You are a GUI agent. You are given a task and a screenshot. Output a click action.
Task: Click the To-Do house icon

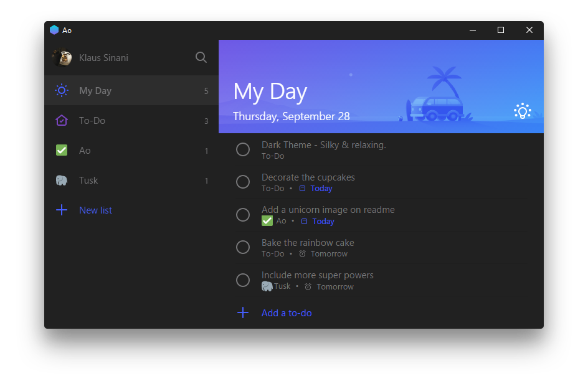pyautogui.click(x=62, y=120)
